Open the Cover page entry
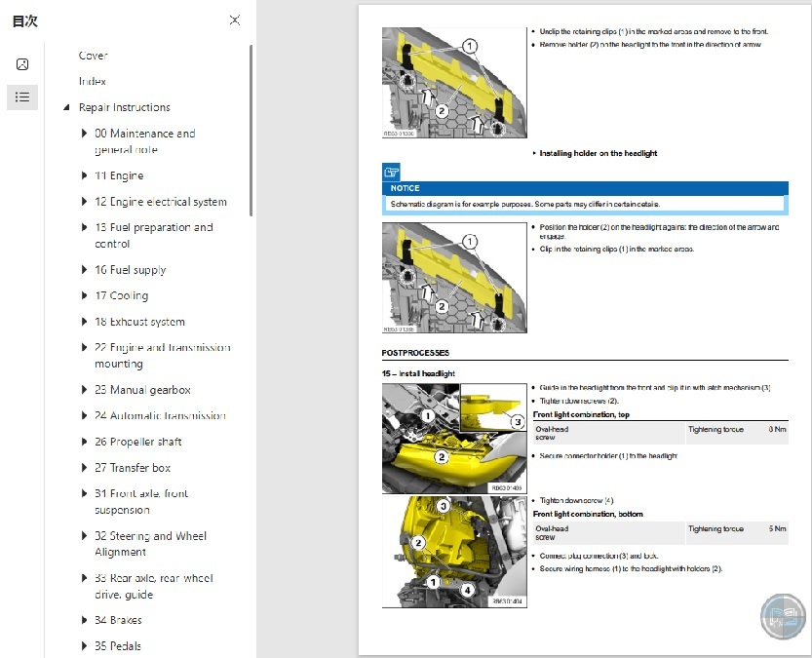 [x=92, y=56]
